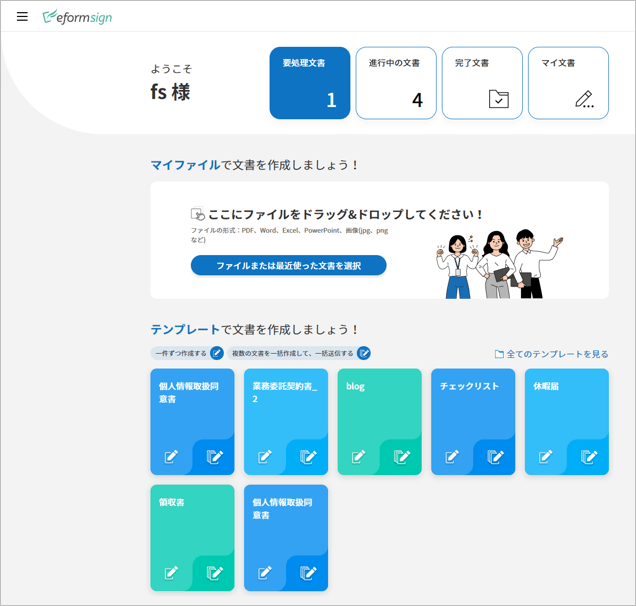Screen dimensions: 636x606
Task: Select the 進行中の文書 card
Action: pos(396,83)
